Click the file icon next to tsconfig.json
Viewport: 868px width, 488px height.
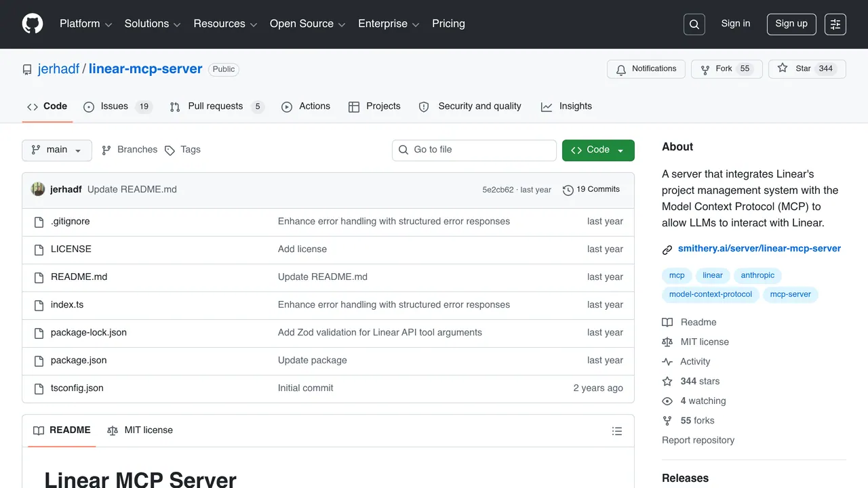point(39,388)
